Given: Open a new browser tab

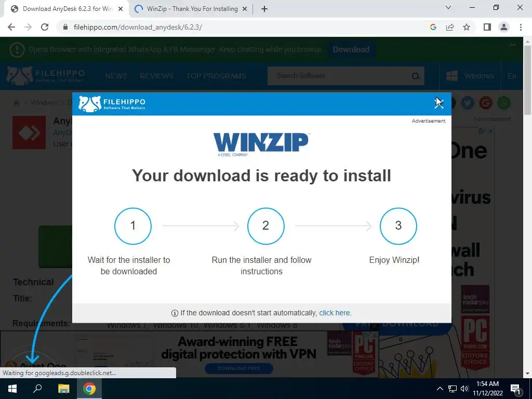Looking at the screenshot, I should click(x=264, y=9).
